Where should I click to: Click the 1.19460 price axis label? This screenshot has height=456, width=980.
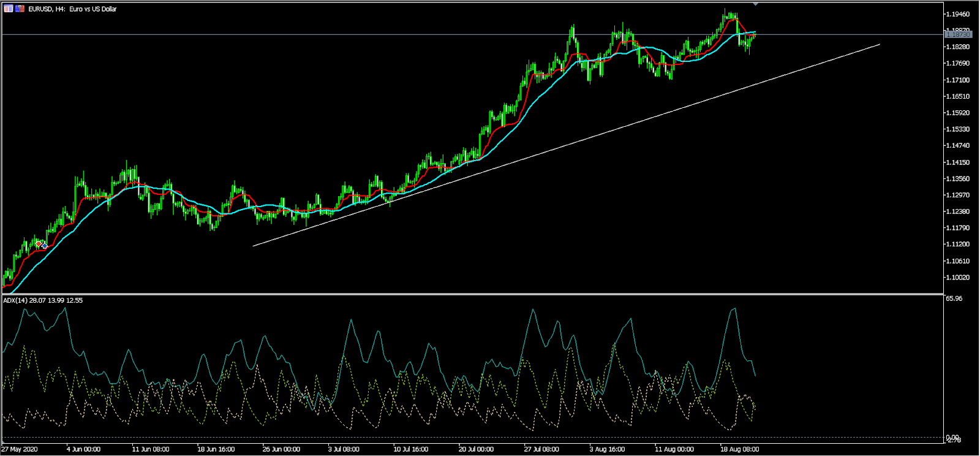(x=958, y=14)
